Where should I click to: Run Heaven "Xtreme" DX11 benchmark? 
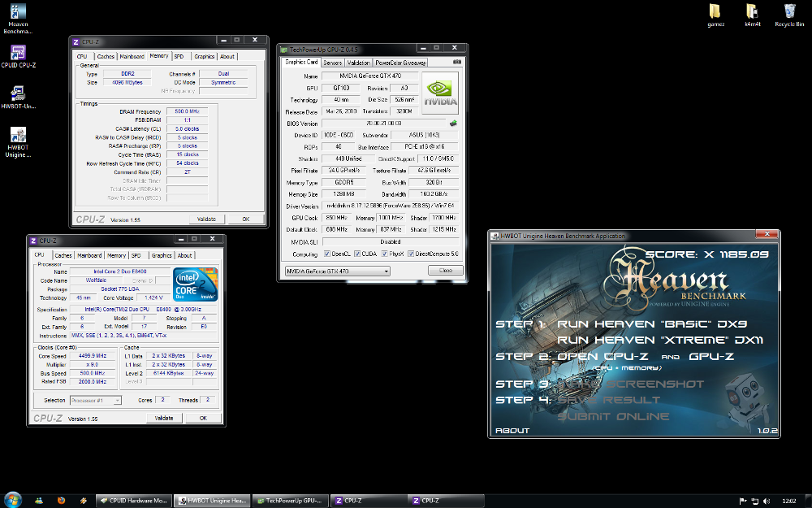pos(659,340)
